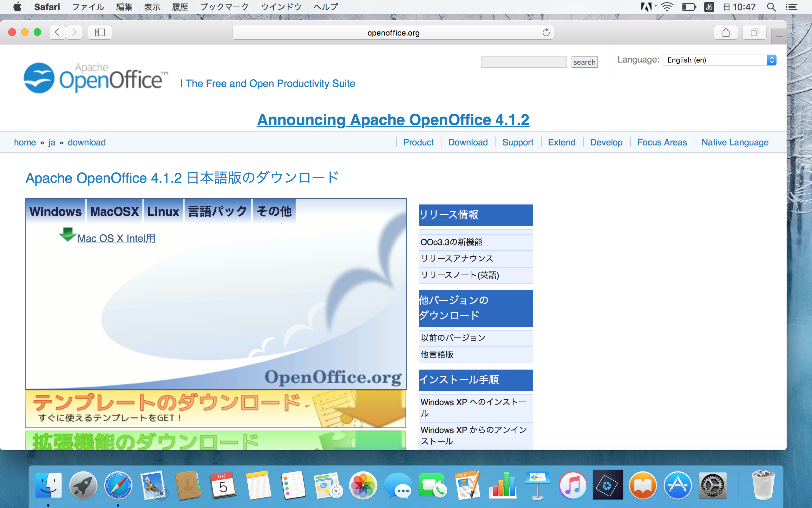This screenshot has width=812, height=508.
Task: Open Reminders in the Dock
Action: (293, 485)
